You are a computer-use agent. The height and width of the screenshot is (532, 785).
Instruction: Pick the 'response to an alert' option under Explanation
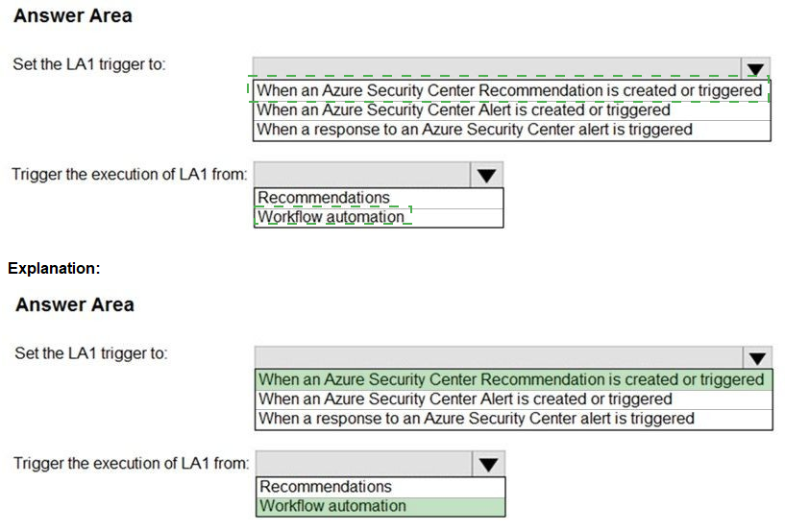(477, 418)
